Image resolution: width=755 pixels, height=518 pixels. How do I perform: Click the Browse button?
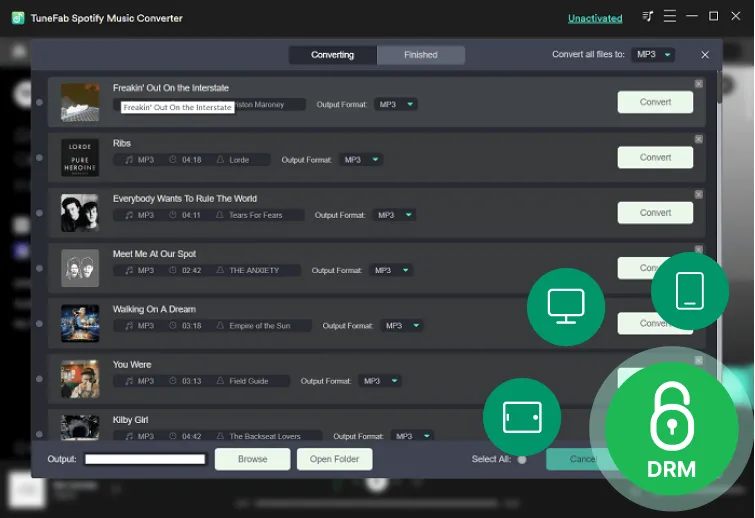pos(252,459)
